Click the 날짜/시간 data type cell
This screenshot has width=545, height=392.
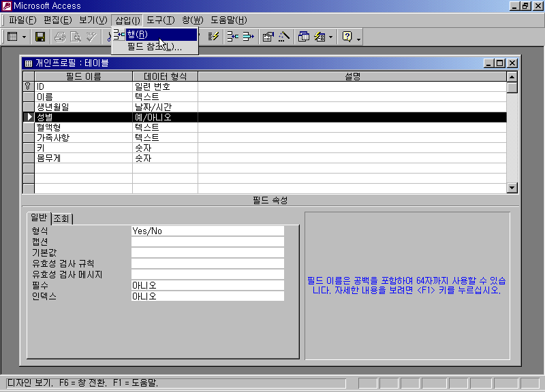[165, 107]
